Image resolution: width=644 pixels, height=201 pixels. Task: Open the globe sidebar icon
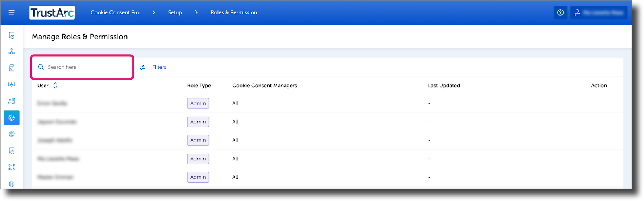[12, 134]
